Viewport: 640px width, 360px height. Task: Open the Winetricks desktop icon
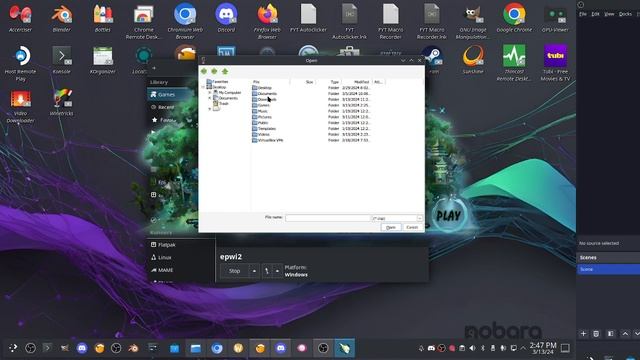[x=62, y=102]
